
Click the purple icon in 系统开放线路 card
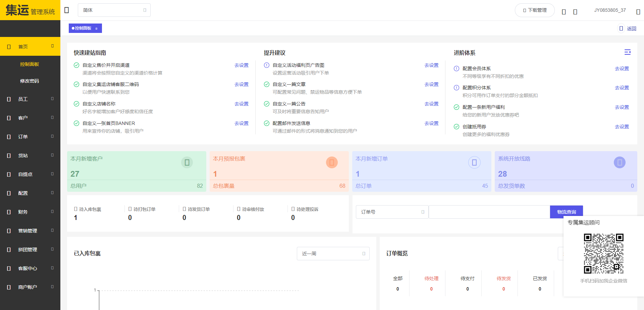pos(619,163)
